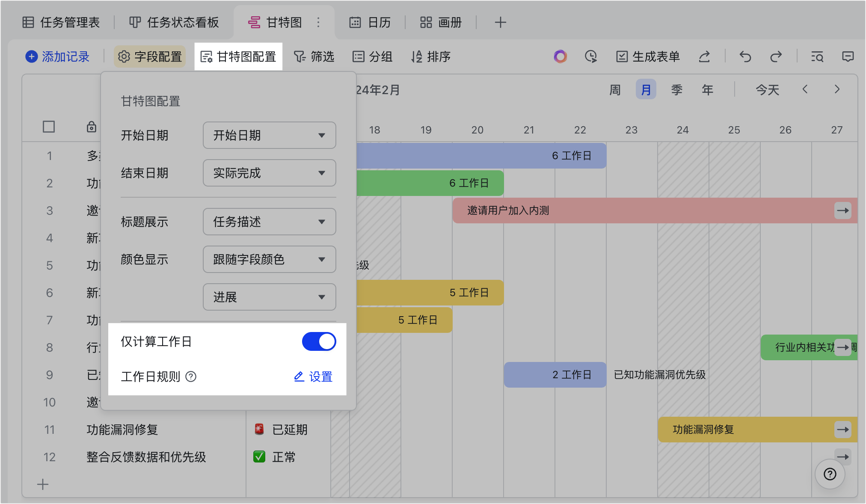
Task: Click 已知功能漏洞优先级 label on timeline
Action: coord(660,375)
